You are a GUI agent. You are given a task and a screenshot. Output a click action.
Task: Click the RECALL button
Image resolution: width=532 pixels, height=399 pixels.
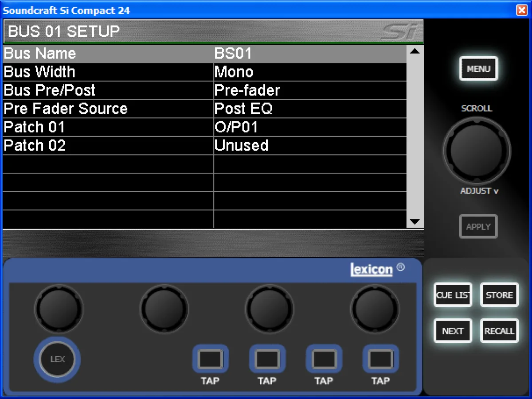pos(499,331)
